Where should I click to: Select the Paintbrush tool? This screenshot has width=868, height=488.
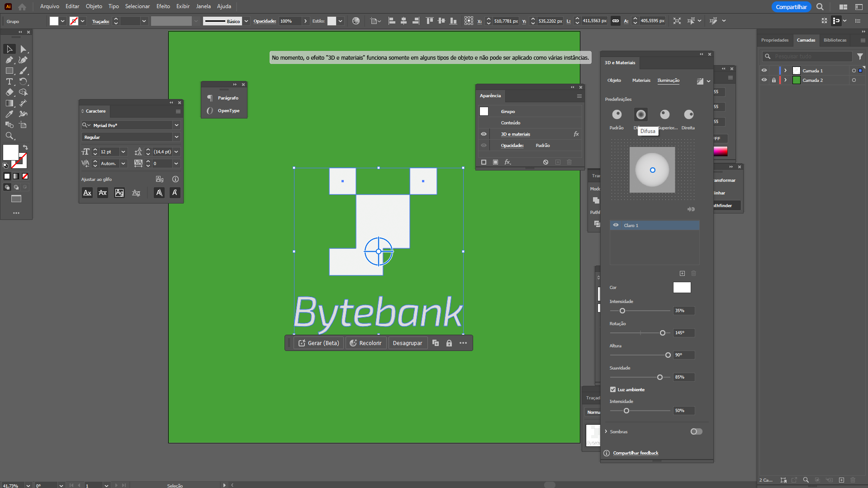[23, 71]
